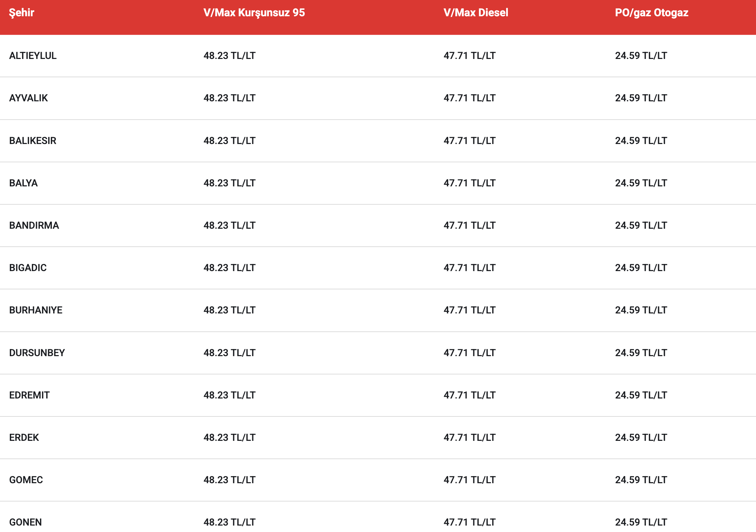Screen dimensions: 756x532
Task: Click ALTIEYLUL's Kurşunsuz 95 price 48.23
Action: pos(230,56)
